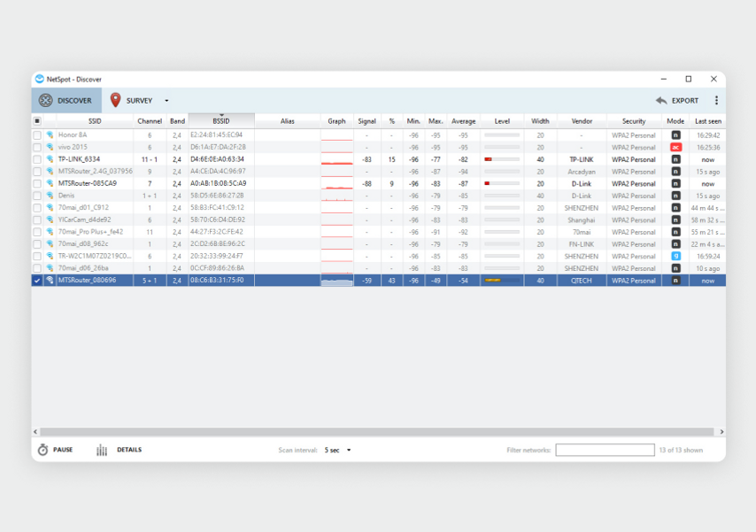Sort by the SSID column header
The width and height of the screenshot is (756, 532).
tap(95, 121)
